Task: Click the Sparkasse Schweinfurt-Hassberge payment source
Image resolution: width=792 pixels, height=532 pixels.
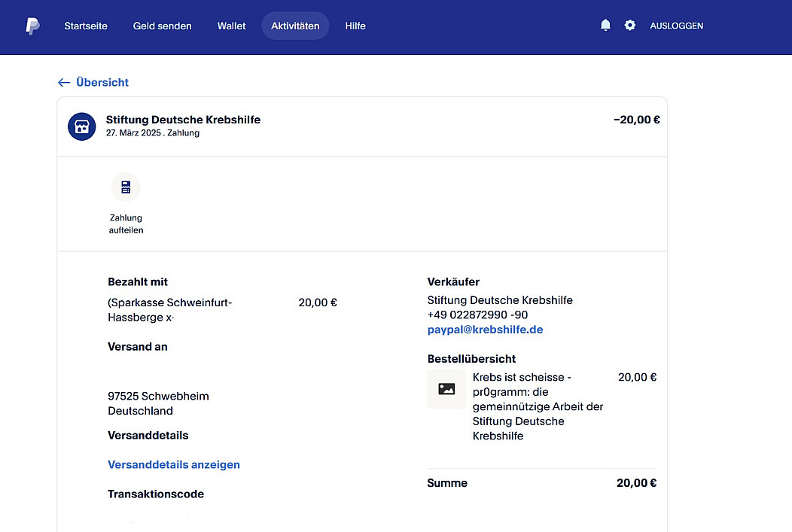Action: click(x=170, y=310)
